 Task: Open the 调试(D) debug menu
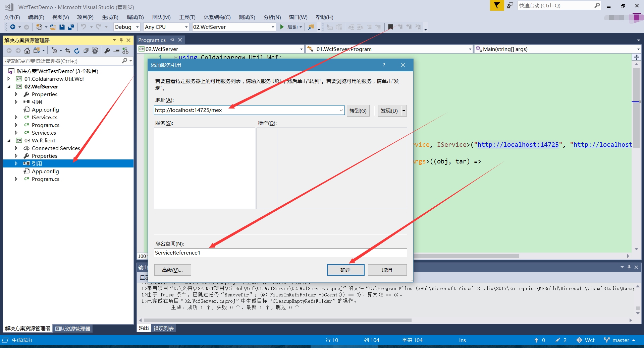click(135, 17)
